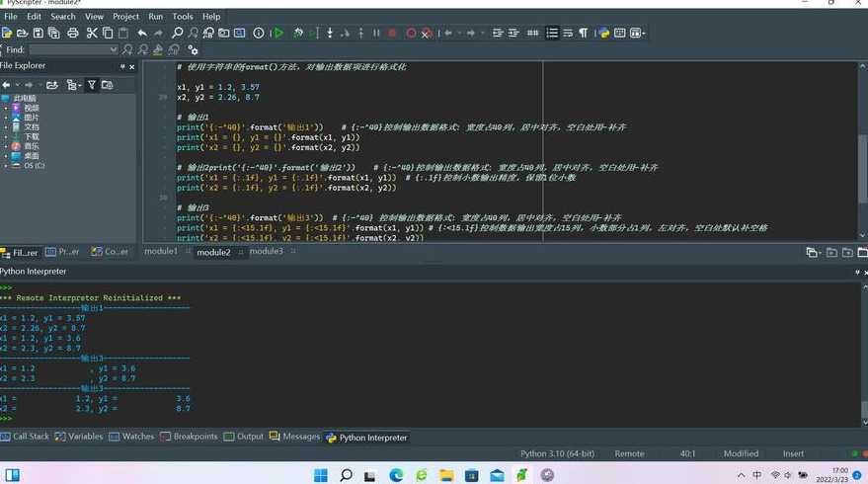Screen dimensions: 868x484
Task: Click the Find Previous icon in Find bar
Action: (143, 49)
